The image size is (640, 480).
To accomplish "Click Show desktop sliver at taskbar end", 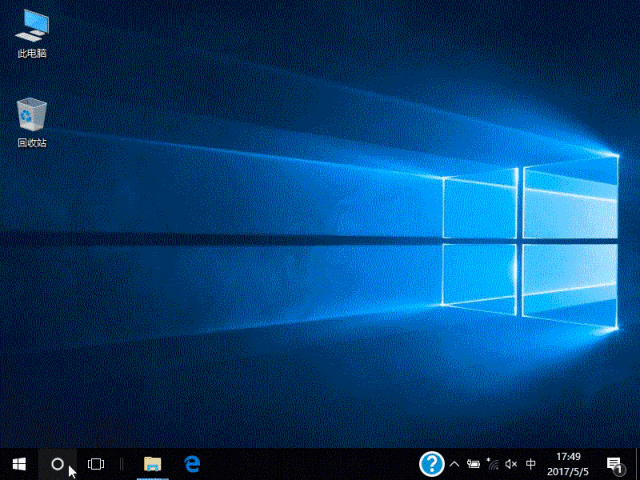I will [x=638, y=464].
